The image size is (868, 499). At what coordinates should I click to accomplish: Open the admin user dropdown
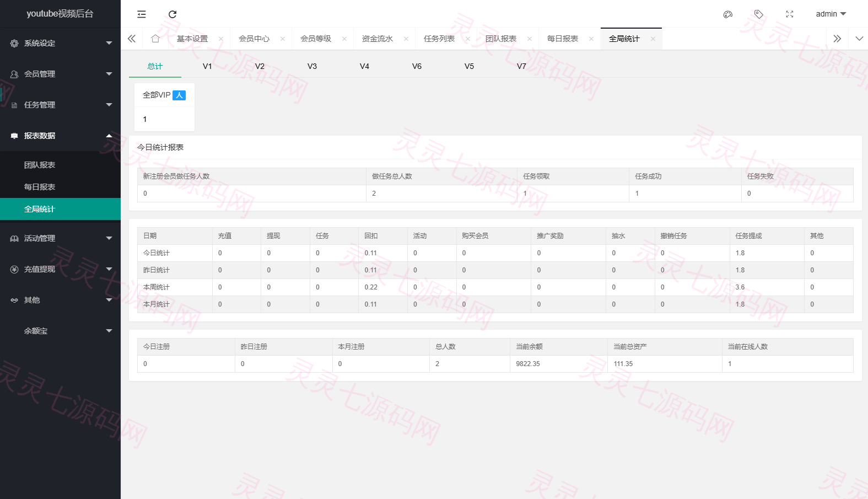coord(831,14)
